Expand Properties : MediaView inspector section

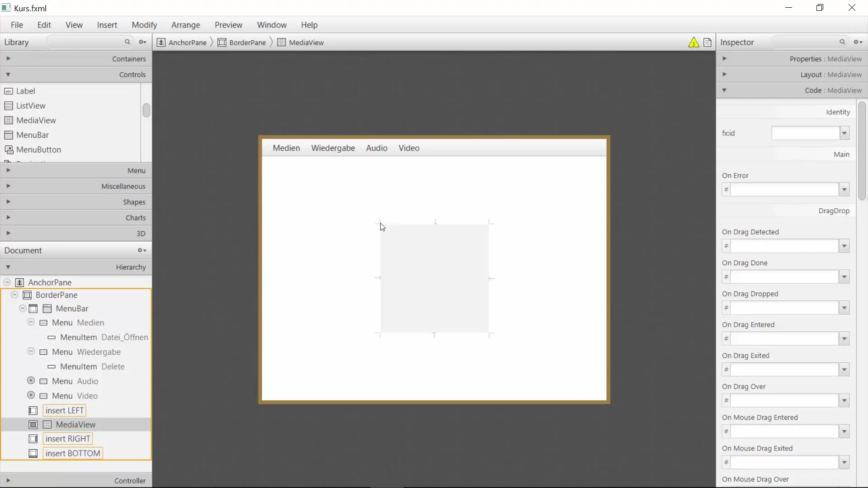(792, 59)
